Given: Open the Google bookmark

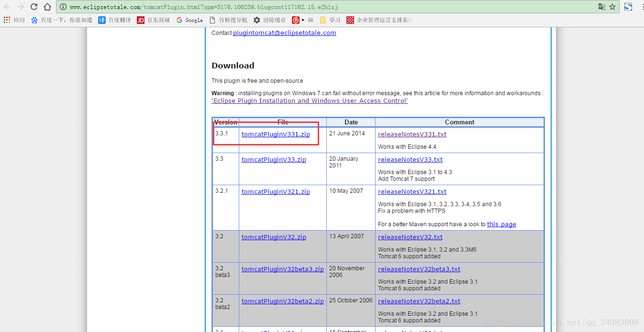Looking at the screenshot, I should click(189, 20).
